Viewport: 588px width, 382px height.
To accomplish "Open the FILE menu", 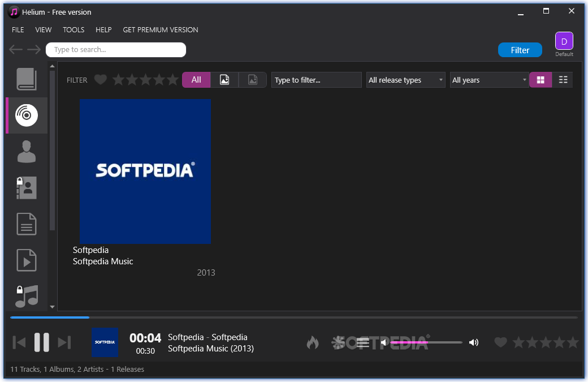I will click(x=18, y=29).
